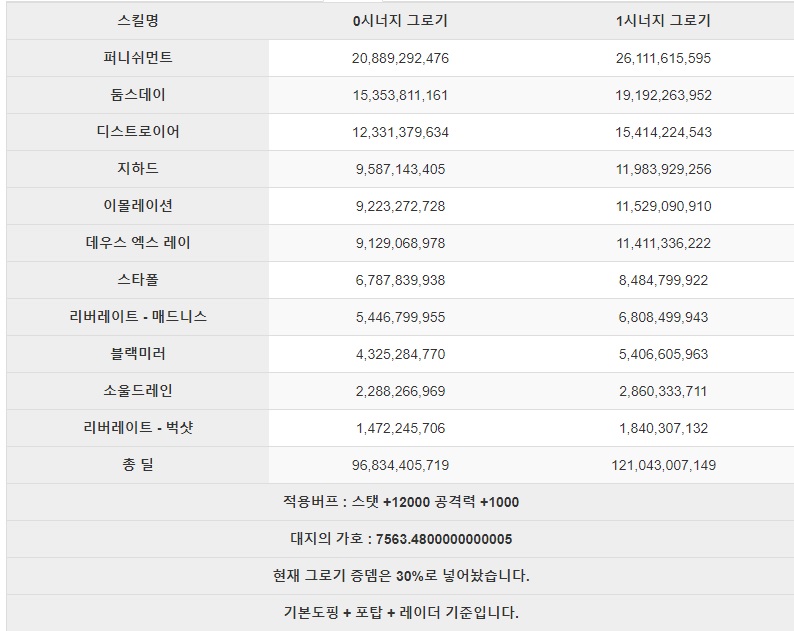The width and height of the screenshot is (794, 631).
Task: Select the 121,043,007,149 total value
Action: coord(663,465)
